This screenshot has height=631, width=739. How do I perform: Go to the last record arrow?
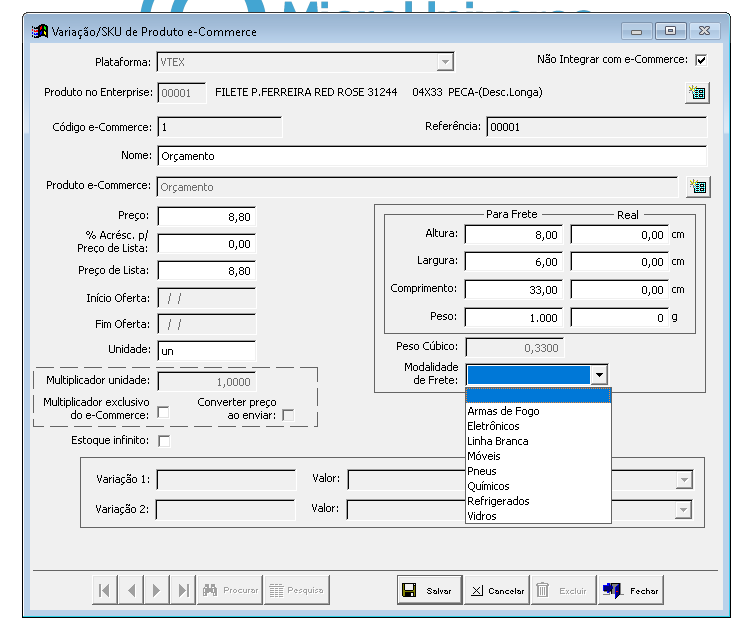point(183,590)
